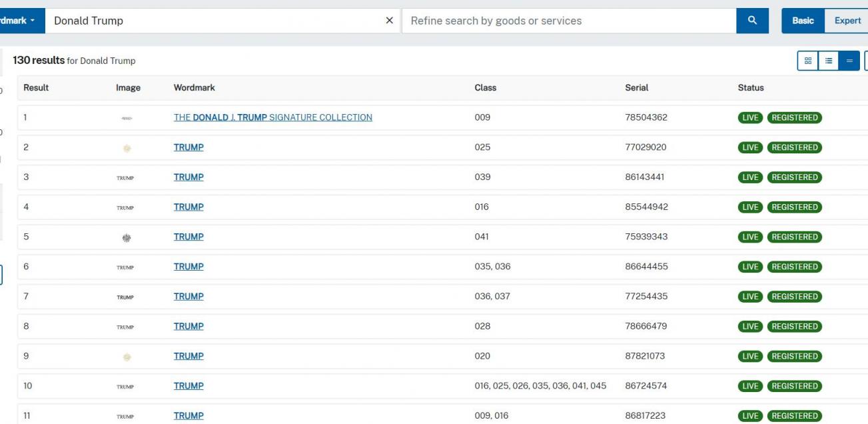Viewport: 868px width, 424px height.
Task: Click the image thumbnail for result 9
Action: pos(128,357)
